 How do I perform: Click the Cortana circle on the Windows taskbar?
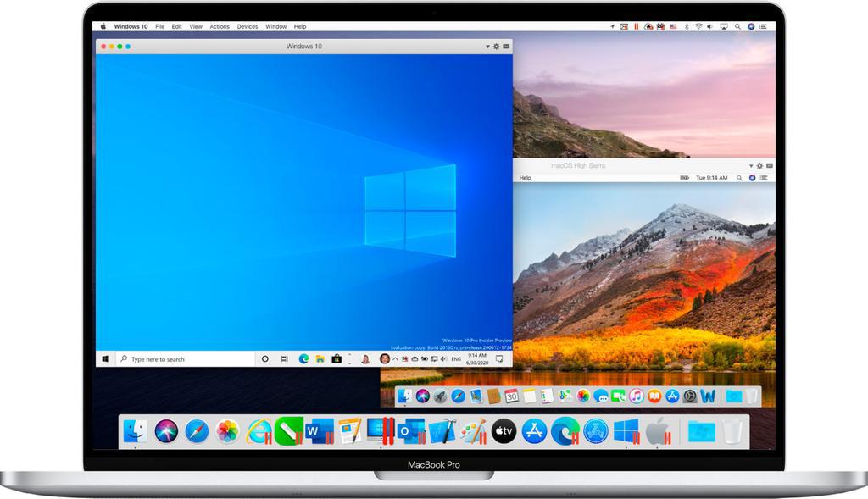tap(265, 359)
